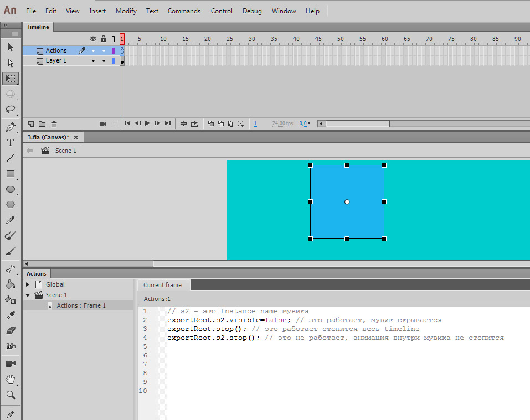
Task: Open the Debug menu
Action: [x=252, y=11]
